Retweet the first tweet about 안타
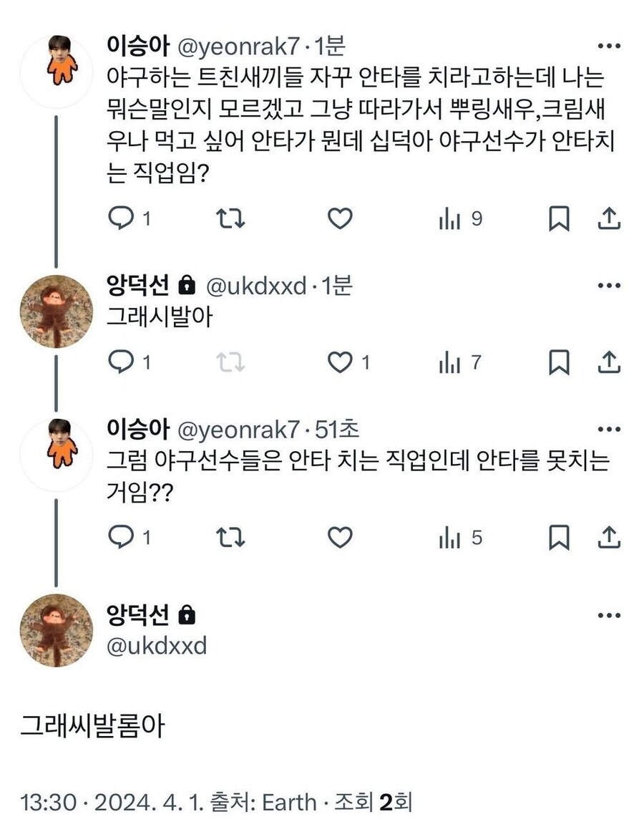 tap(230, 219)
